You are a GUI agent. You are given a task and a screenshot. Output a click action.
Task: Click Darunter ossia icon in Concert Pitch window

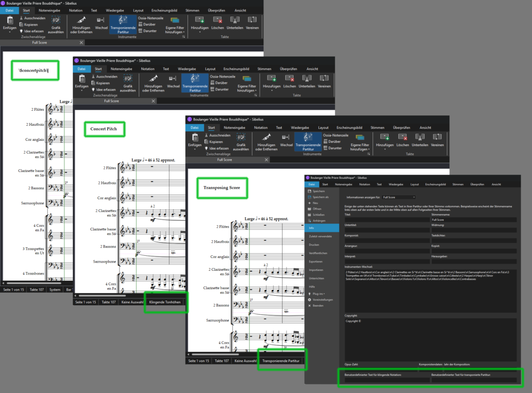pyautogui.click(x=212, y=89)
